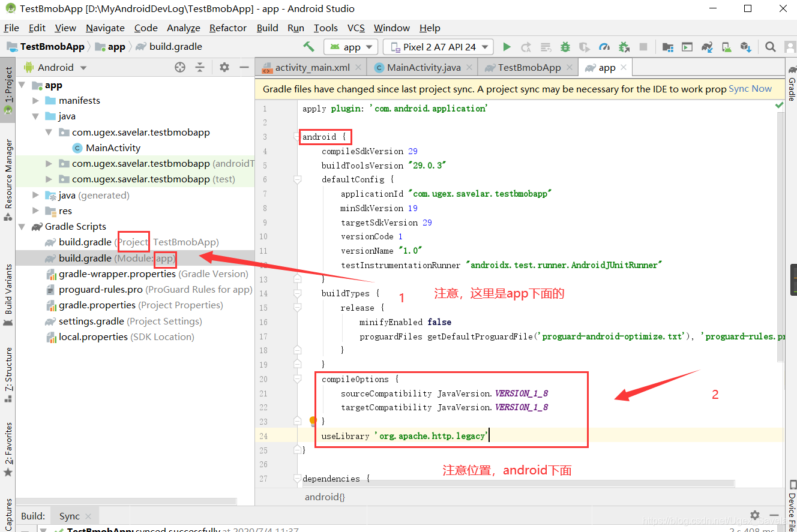Screen dimensions: 797x532
Task: Close the Sync tab in the Build panel
Action: click(x=88, y=516)
